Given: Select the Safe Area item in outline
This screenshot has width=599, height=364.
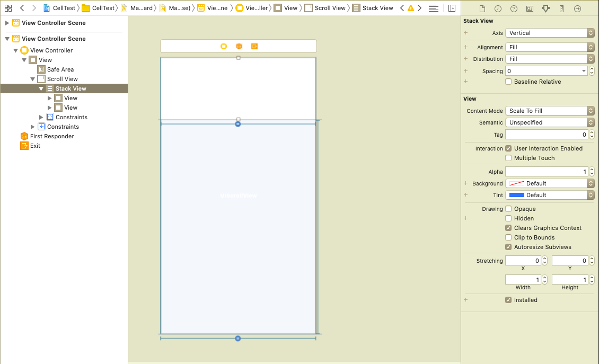Looking at the screenshot, I should coord(60,69).
